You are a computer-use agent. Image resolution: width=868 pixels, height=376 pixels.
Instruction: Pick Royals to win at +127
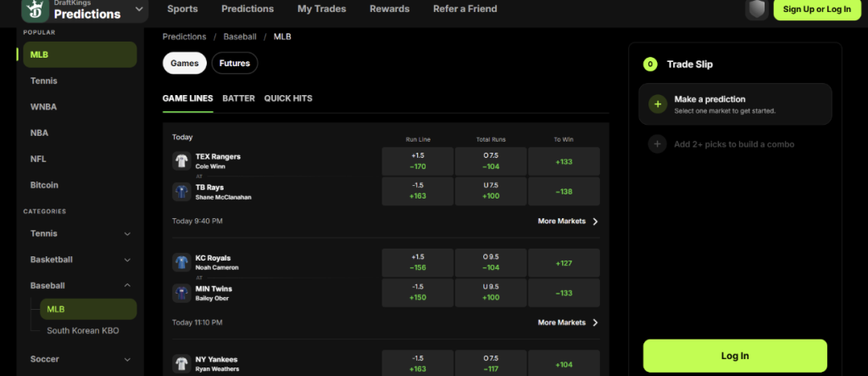pos(564,263)
